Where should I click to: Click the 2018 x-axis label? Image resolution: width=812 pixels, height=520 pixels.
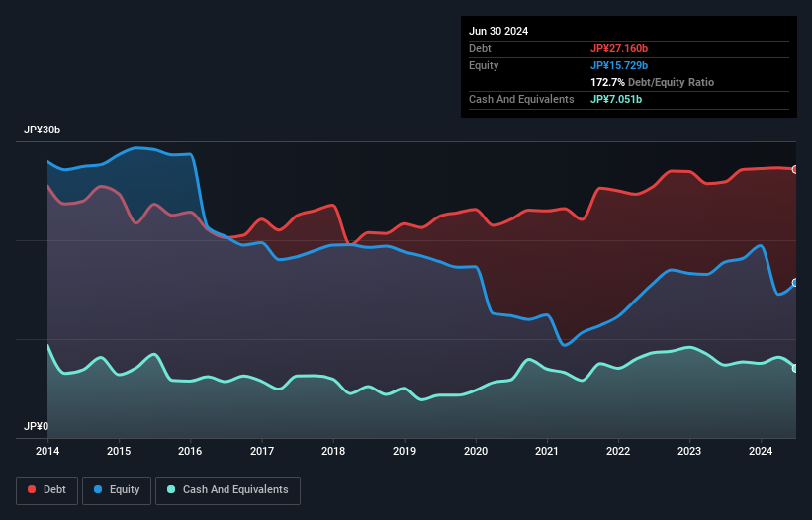coord(333,451)
